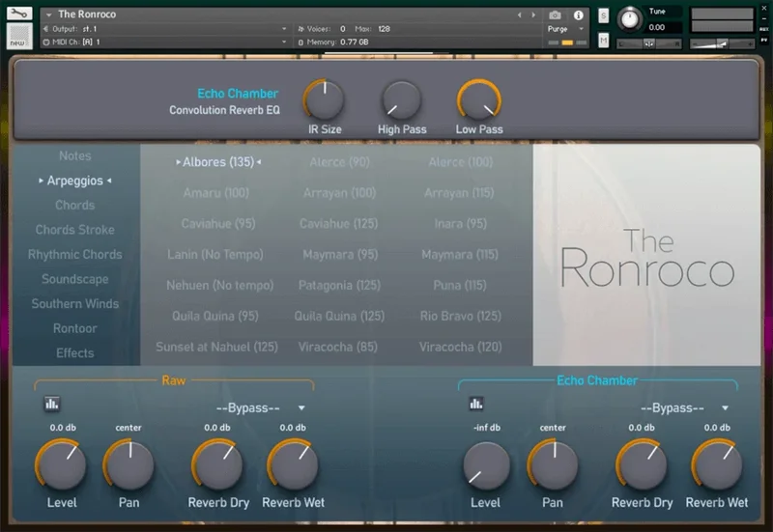Solo the instrument with S button
The image size is (773, 532).
(x=603, y=16)
